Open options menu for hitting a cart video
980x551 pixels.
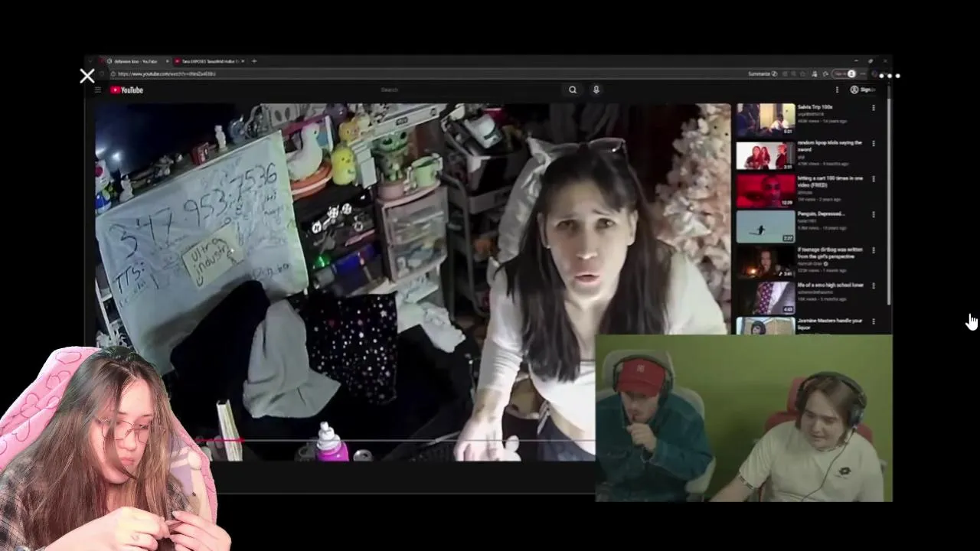[x=873, y=179]
